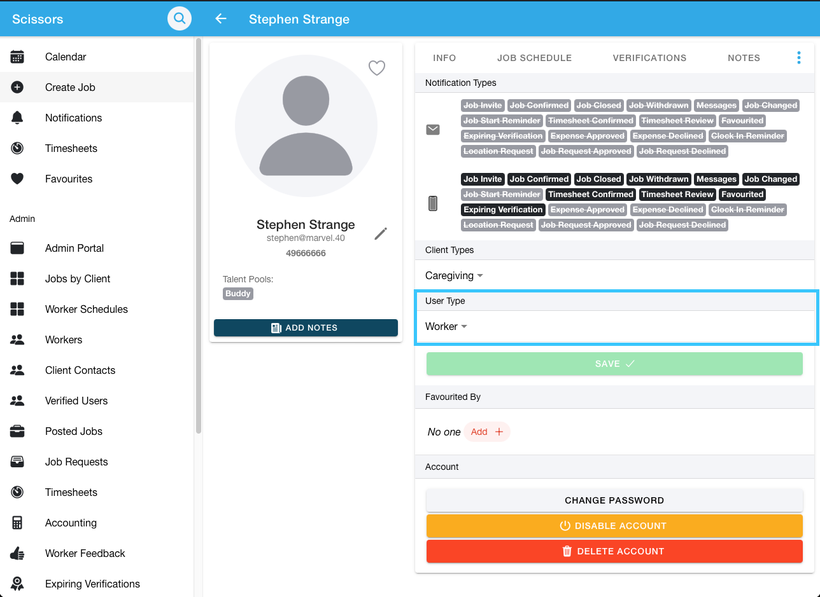This screenshot has width=820, height=597.
Task: Click CHANGE PASSWORD button
Action: click(x=614, y=500)
